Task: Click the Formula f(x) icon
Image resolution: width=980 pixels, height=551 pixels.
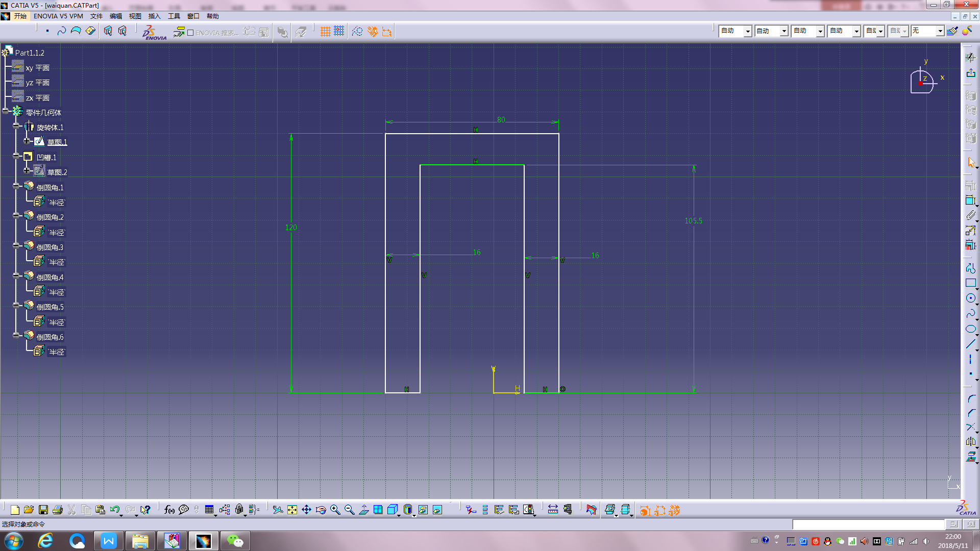Action: pos(169,510)
